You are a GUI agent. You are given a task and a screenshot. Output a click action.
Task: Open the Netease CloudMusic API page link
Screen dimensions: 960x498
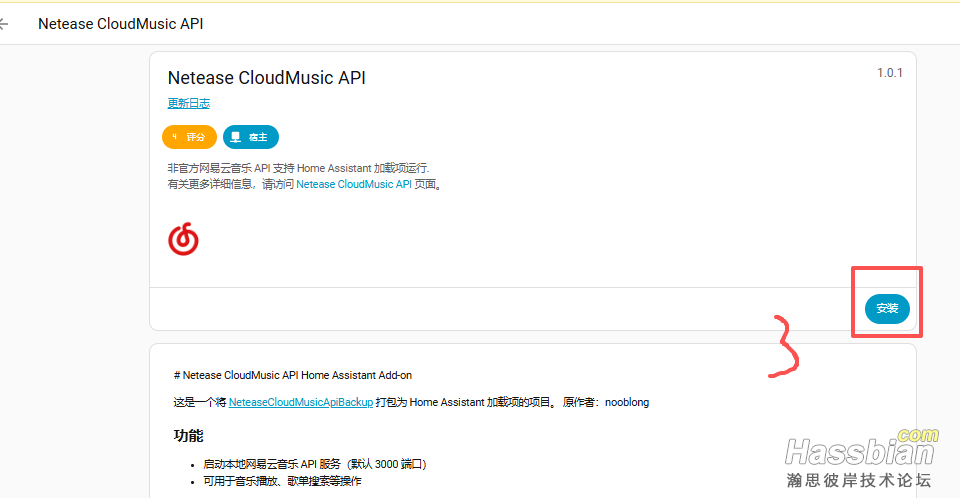point(354,184)
